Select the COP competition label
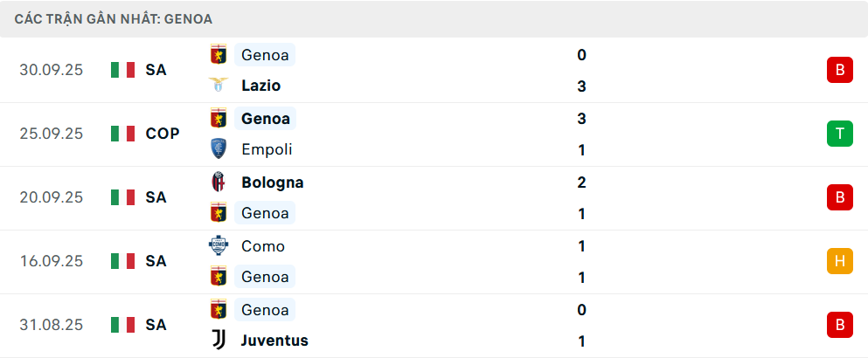This screenshot has height=358, width=868. pos(163,134)
